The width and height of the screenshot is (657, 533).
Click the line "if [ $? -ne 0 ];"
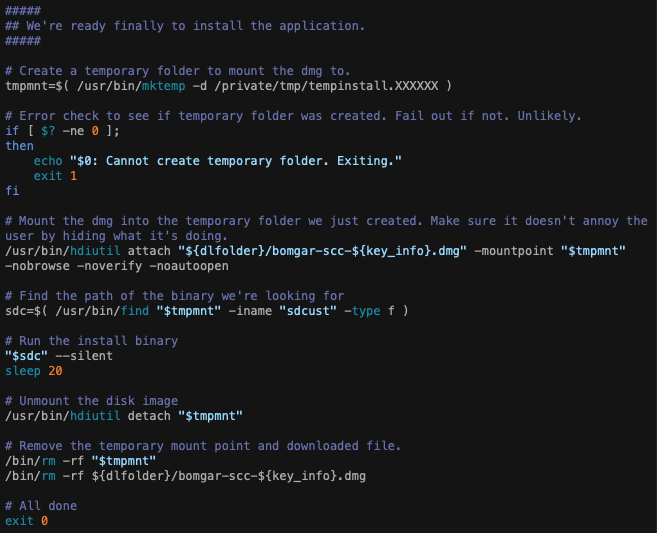(62, 131)
